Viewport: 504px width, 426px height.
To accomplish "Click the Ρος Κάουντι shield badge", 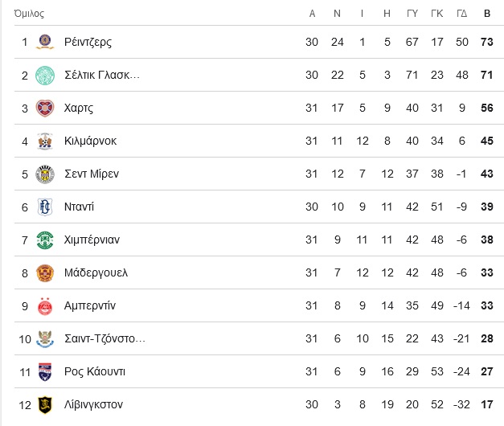I will [45, 372].
